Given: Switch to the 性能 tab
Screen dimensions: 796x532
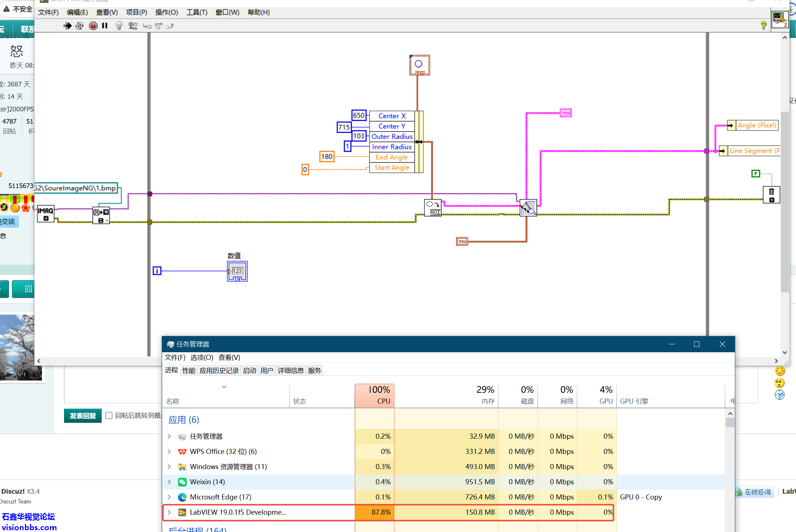Looking at the screenshot, I should (x=189, y=370).
